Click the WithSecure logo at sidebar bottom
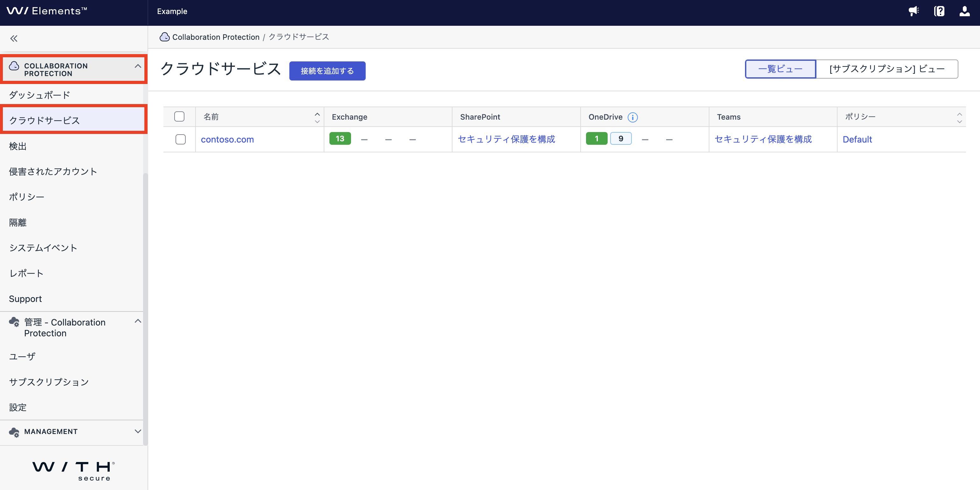This screenshot has height=490, width=980. (73, 471)
